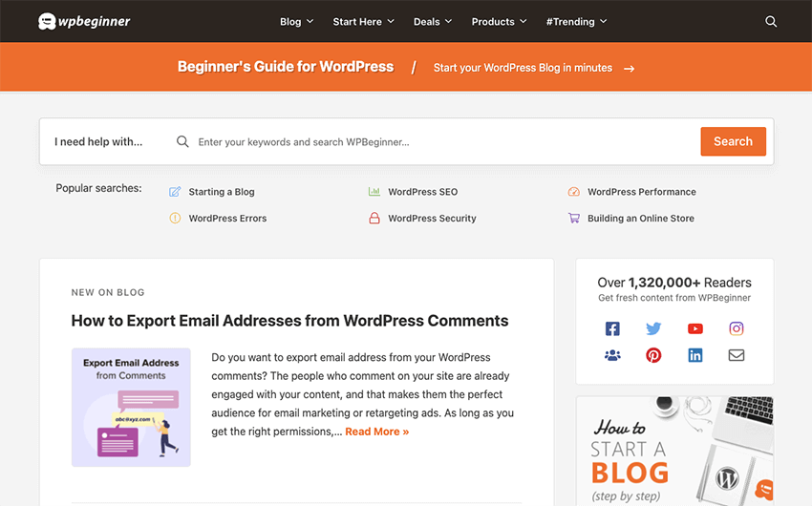Open the WordPress Performance popular search
This screenshot has width=812, height=506.
(642, 192)
